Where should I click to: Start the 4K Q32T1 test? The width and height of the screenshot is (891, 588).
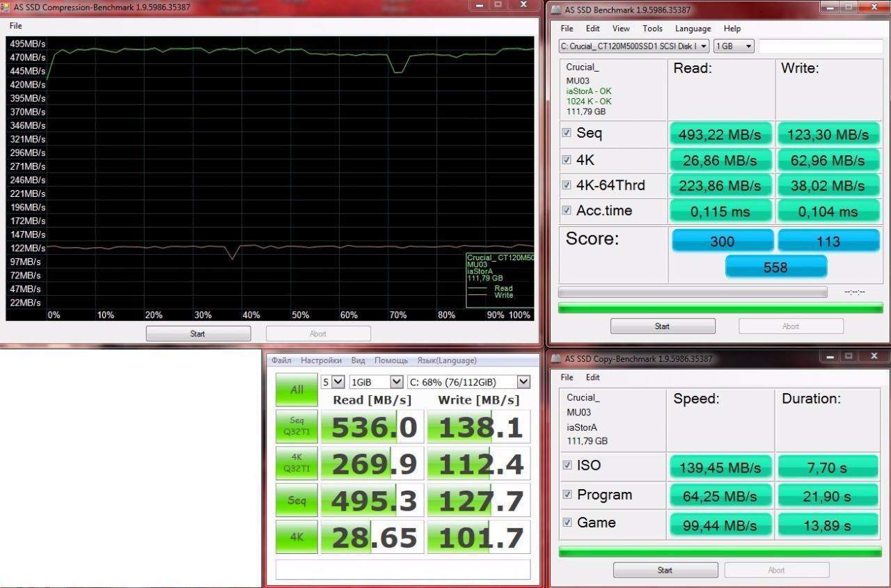click(x=297, y=463)
